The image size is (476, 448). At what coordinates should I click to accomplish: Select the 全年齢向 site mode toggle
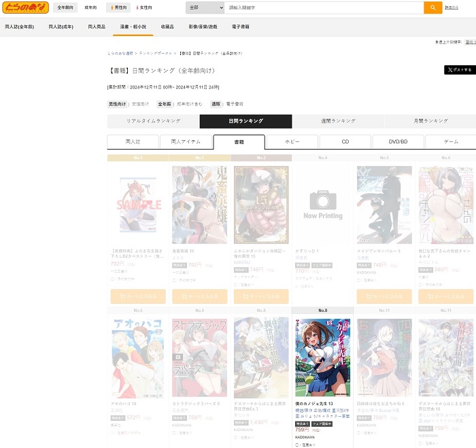[x=65, y=7]
